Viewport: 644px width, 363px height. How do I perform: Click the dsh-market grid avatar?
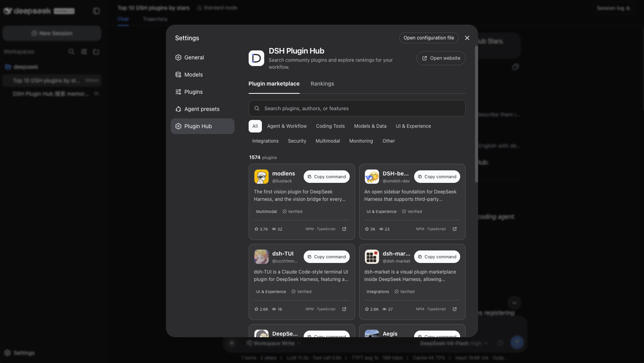click(x=372, y=257)
